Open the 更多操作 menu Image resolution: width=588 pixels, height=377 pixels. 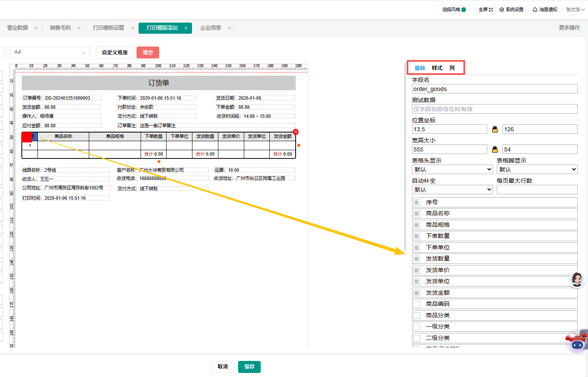click(x=569, y=28)
